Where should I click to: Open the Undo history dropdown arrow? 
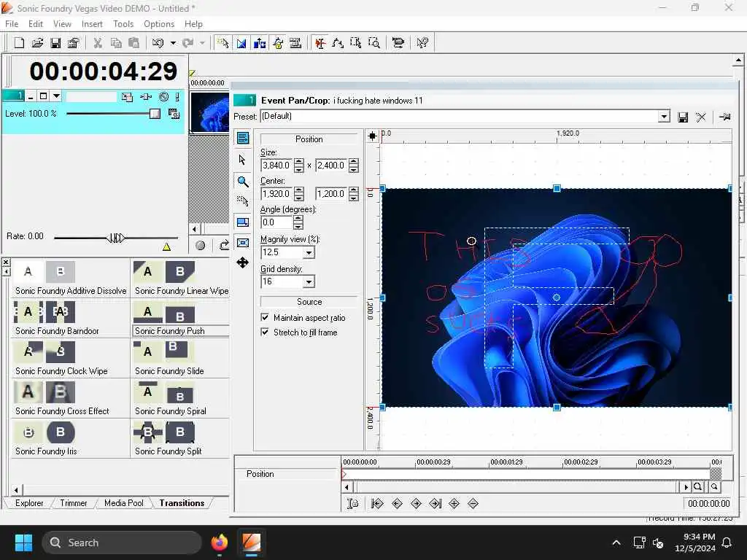tap(173, 43)
